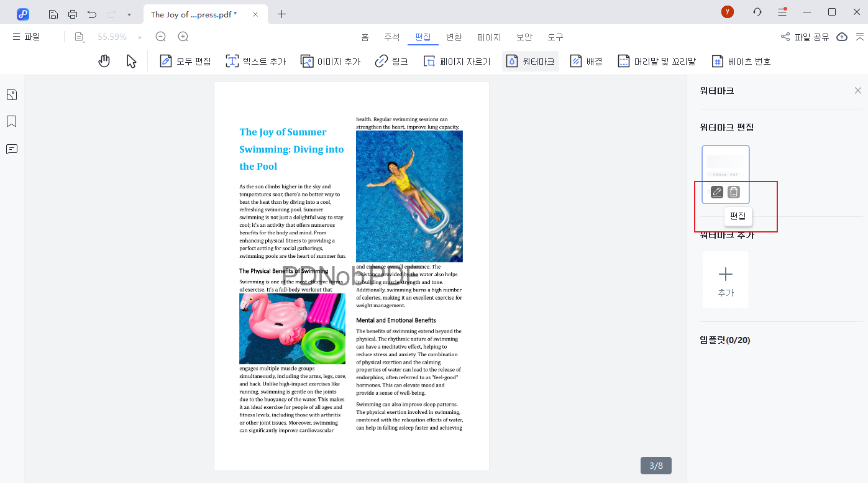The height and width of the screenshot is (483, 868).
Task: Click the zoom out minus icon
Action: click(x=161, y=37)
